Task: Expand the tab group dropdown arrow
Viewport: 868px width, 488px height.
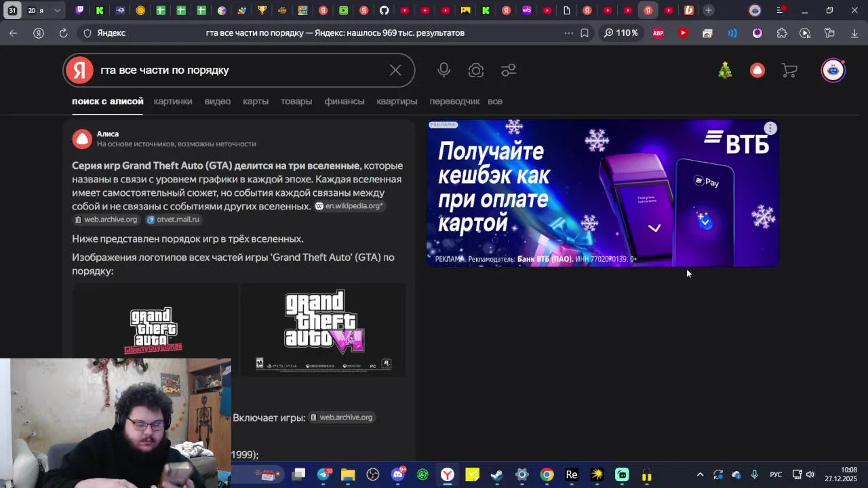Action: (58, 10)
